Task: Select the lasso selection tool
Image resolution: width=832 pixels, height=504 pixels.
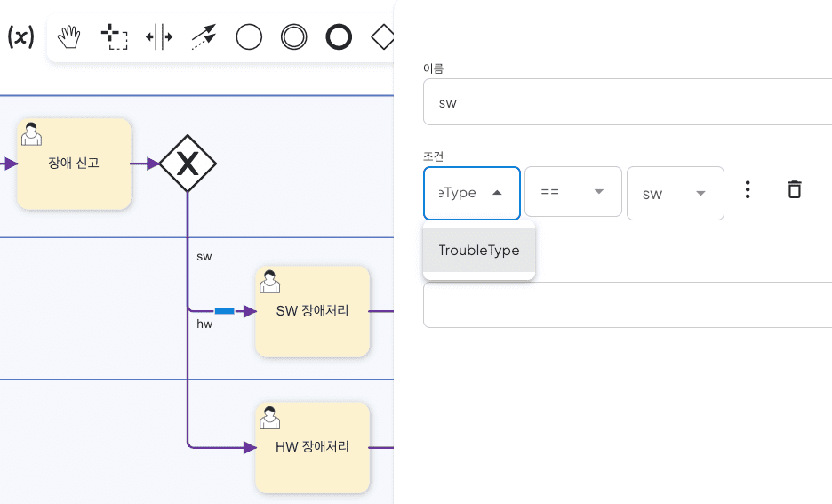Action: (114, 37)
